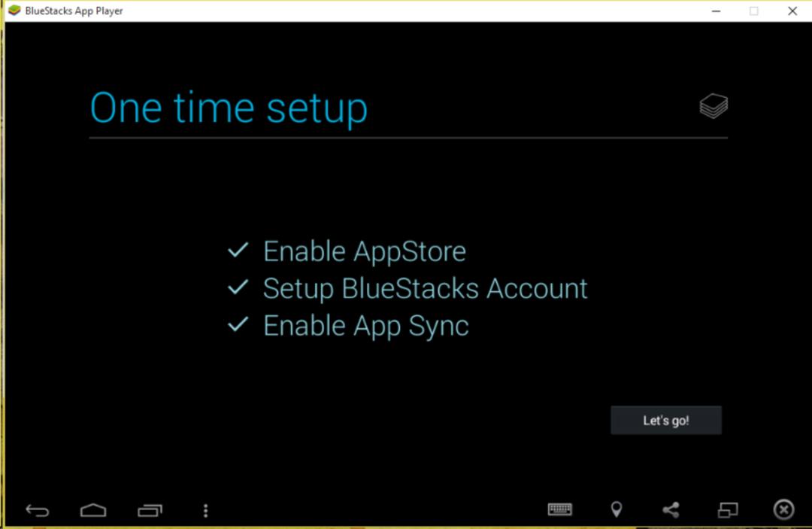The image size is (812, 529).
Task: Click the share icon in bottom bar
Action: pyautogui.click(x=671, y=510)
